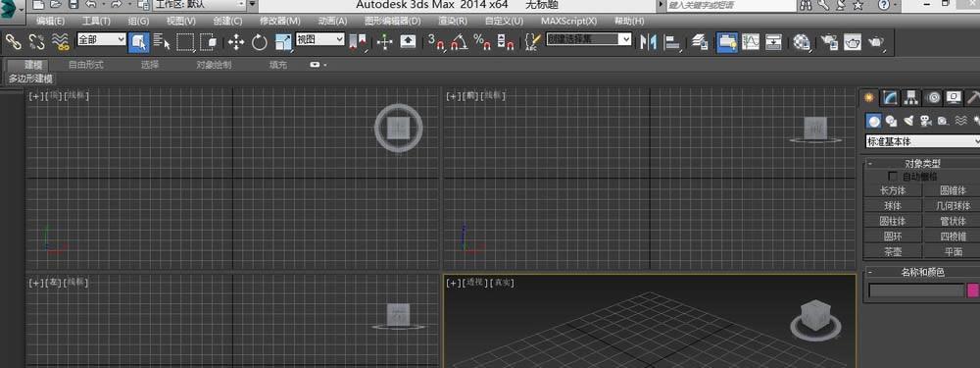Open Edit Named Selection Sets icon
The width and height of the screenshot is (980, 368).
(x=532, y=42)
